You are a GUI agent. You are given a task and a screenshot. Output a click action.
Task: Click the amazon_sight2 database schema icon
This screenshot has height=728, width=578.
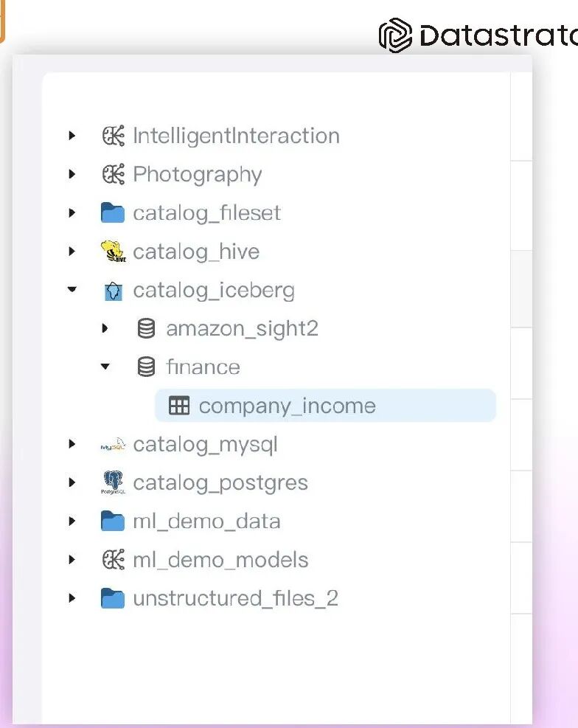[x=147, y=328]
